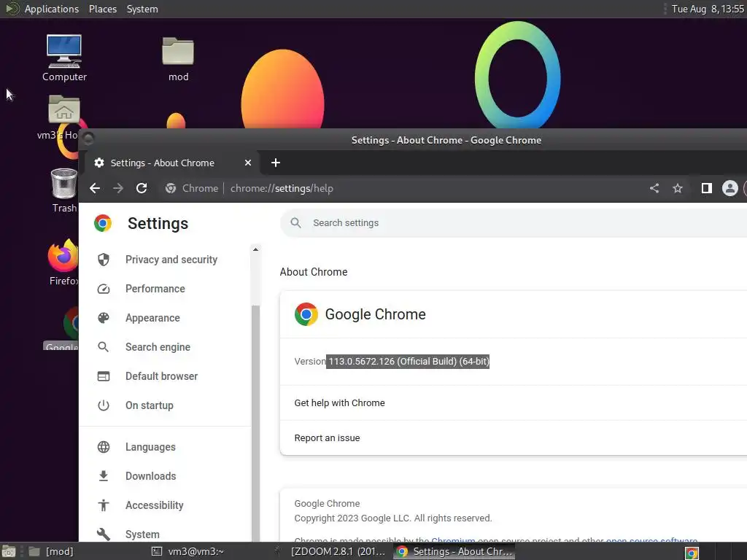Click the Accessibility person icon
This screenshot has height=560, width=747.
(104, 505)
